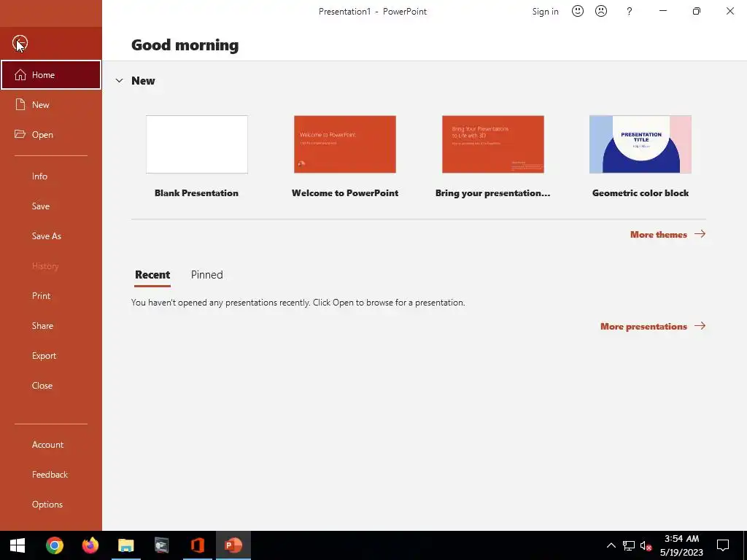Send a smile feedback face icon
This screenshot has height=560, width=747.
tap(578, 11)
